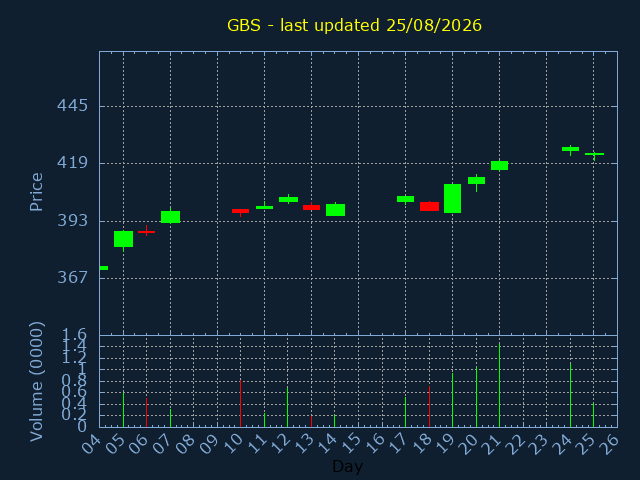The height and width of the screenshot is (480, 640).
Task: Click the 367 price axis label
Action: pos(72,278)
